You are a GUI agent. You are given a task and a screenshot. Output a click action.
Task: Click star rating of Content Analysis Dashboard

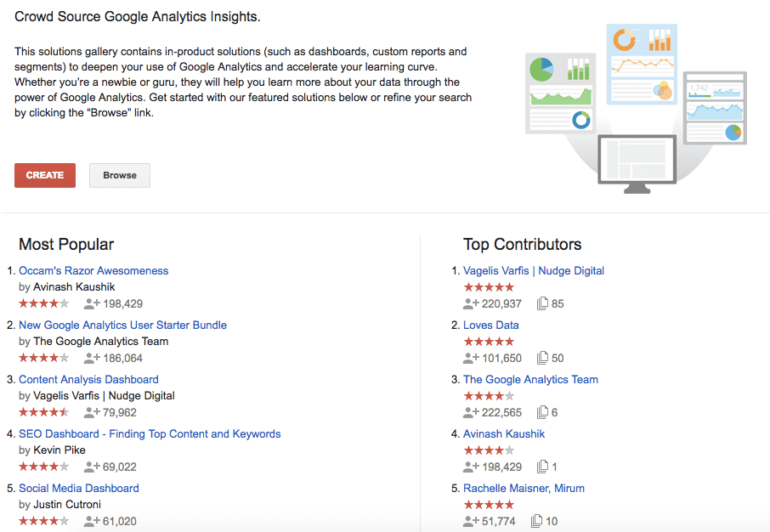pos(43,413)
